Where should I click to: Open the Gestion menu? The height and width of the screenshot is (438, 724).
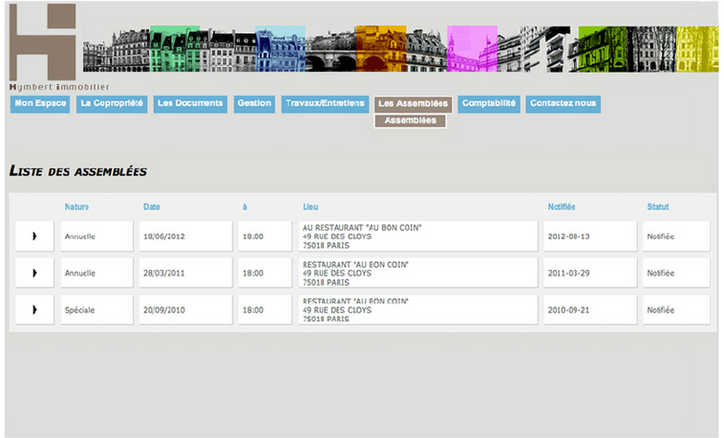point(254,103)
